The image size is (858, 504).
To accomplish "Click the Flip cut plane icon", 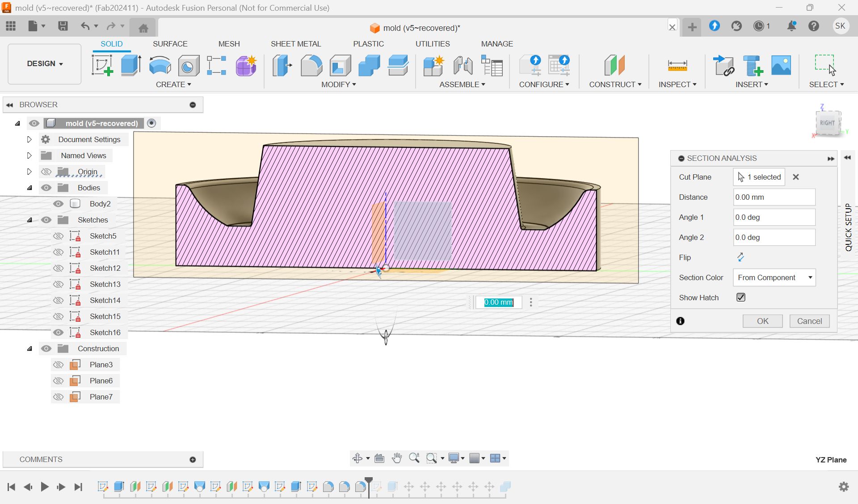I will click(740, 257).
